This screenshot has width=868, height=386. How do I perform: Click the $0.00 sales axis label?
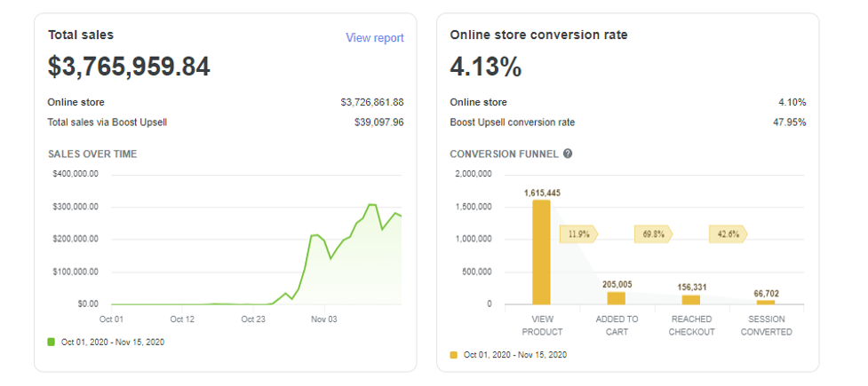[x=87, y=304]
